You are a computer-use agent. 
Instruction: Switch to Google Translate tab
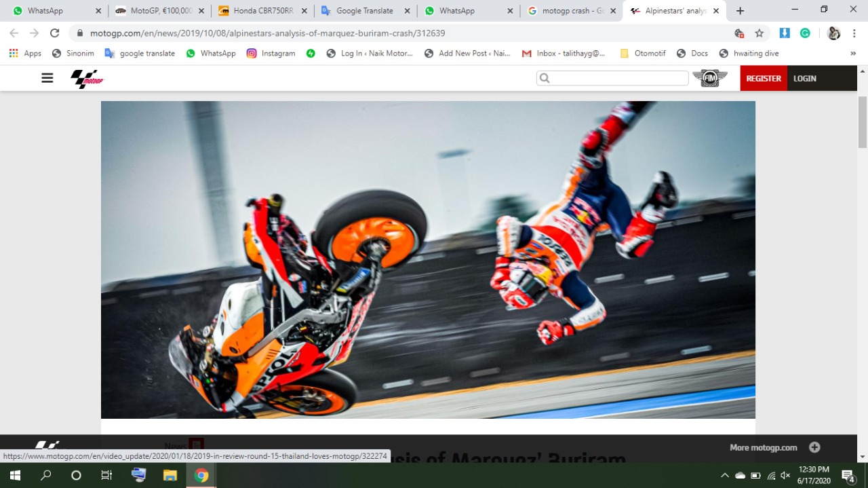(x=364, y=11)
